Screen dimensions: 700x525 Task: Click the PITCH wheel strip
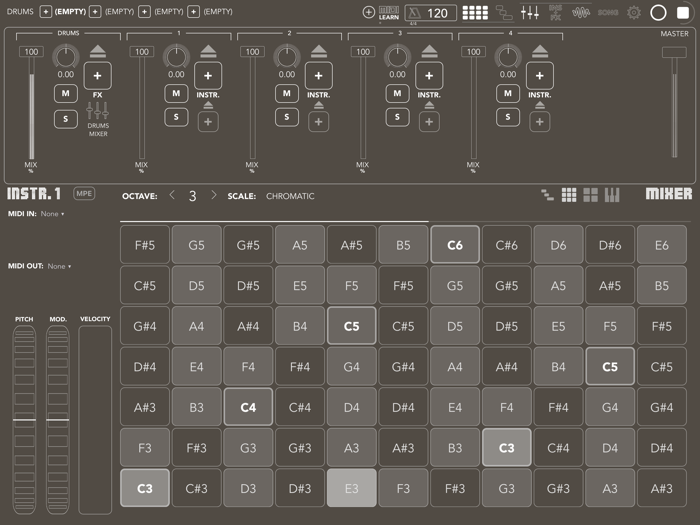click(24, 420)
